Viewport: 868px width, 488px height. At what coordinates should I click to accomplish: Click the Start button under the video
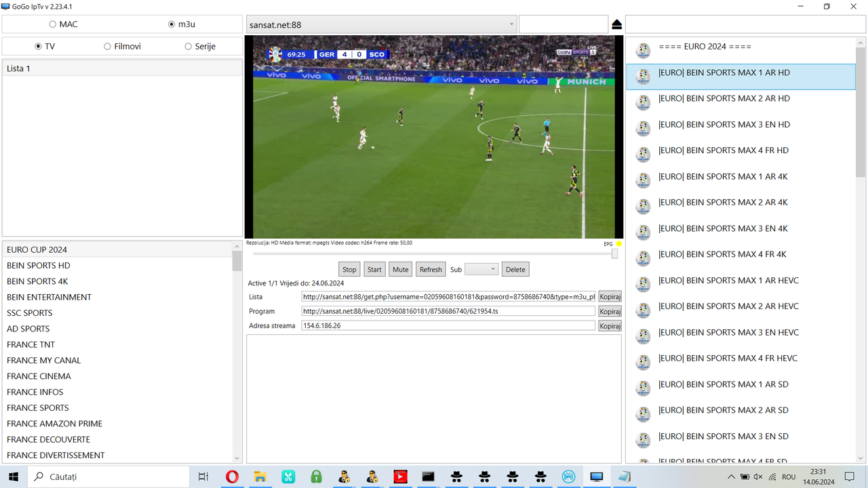click(x=374, y=269)
